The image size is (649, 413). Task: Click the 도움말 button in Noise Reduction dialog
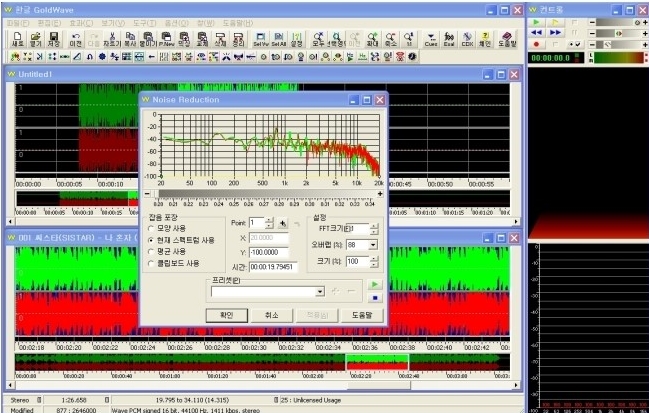point(362,315)
